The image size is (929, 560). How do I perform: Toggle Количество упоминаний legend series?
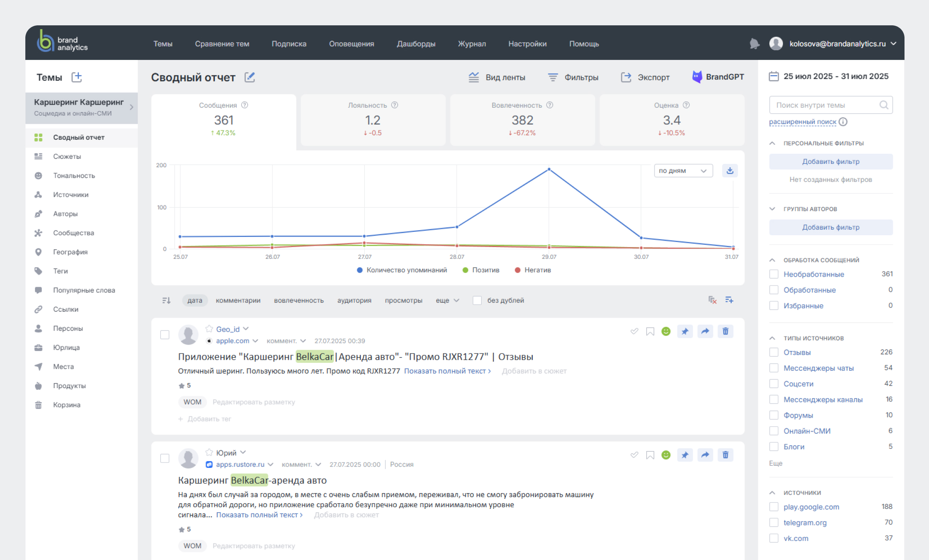(402, 270)
